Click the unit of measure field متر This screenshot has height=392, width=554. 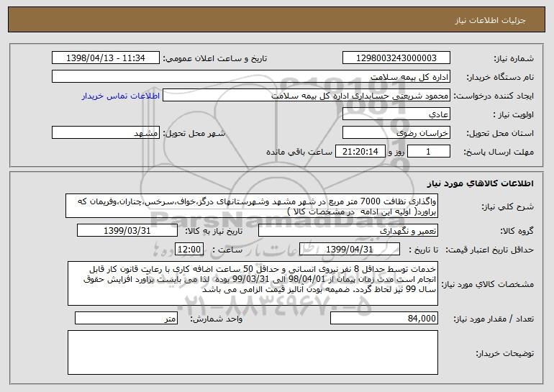pos(126,318)
